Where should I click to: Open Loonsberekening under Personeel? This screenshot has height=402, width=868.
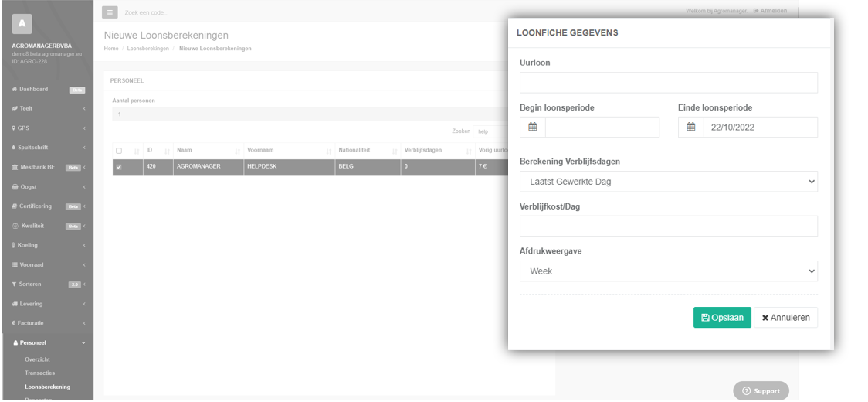48,387
